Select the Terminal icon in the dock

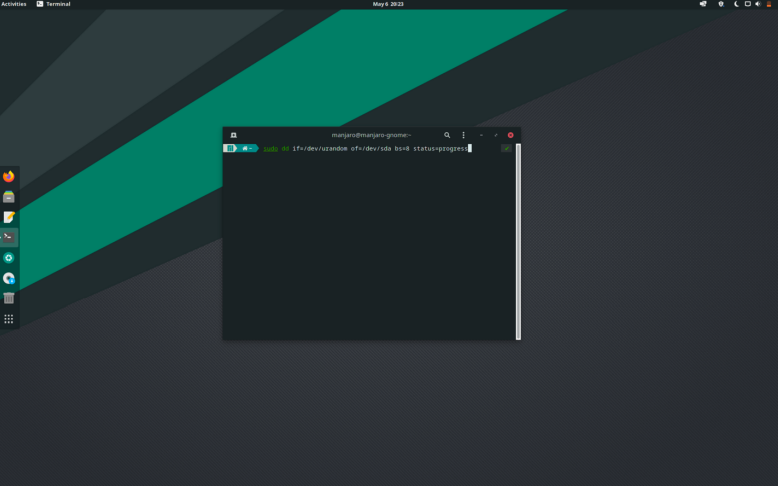pyautogui.click(x=9, y=237)
